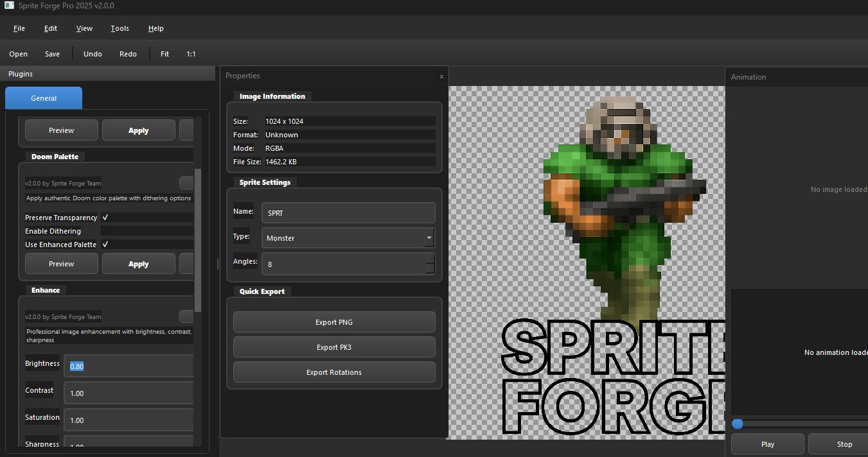Click the Angles spinner down arrow

pos(430,269)
